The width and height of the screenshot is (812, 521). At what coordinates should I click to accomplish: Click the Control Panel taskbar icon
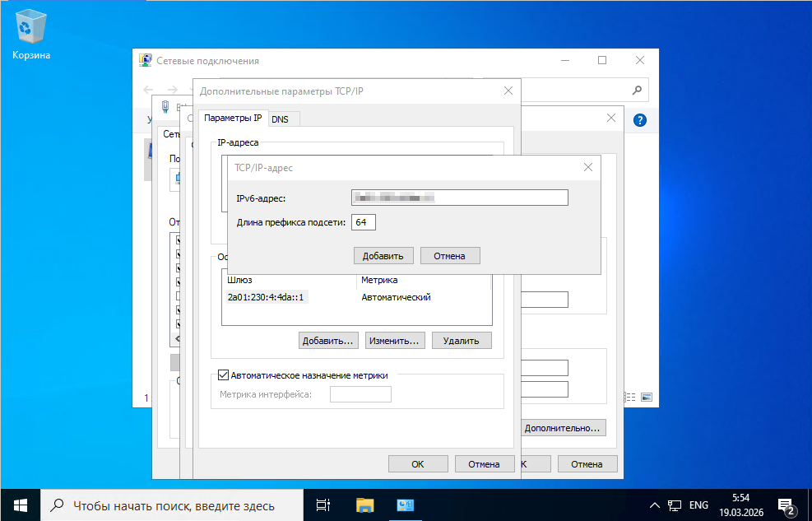click(x=406, y=505)
